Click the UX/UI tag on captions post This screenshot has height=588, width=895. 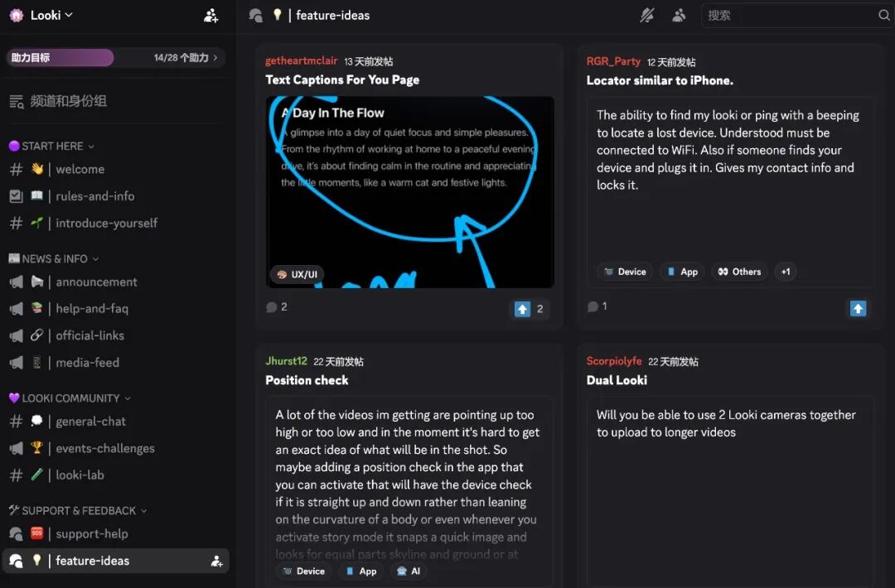[x=298, y=274]
